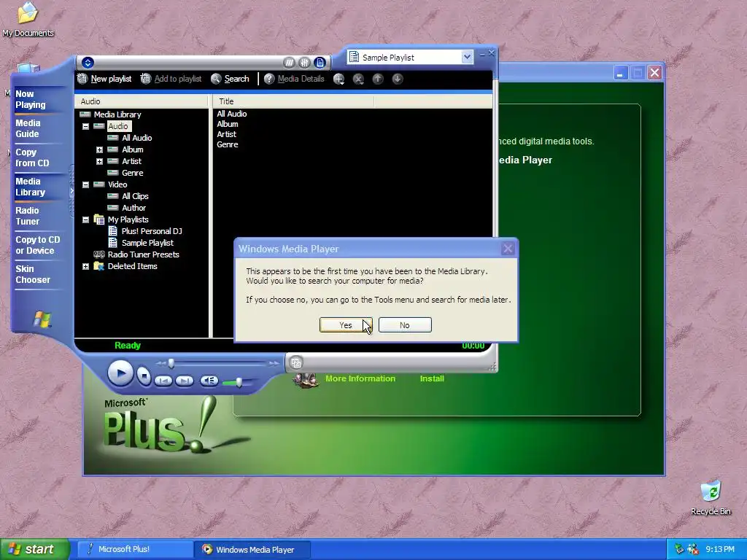747x560 pixels.
Task: Expand the Deleted Items tree node
Action: click(86, 267)
